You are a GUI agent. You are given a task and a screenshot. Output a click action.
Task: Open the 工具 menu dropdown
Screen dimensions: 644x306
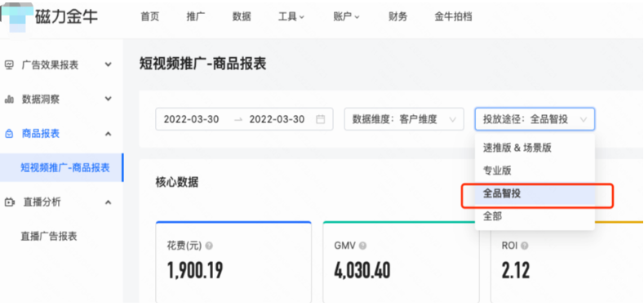pyautogui.click(x=291, y=17)
